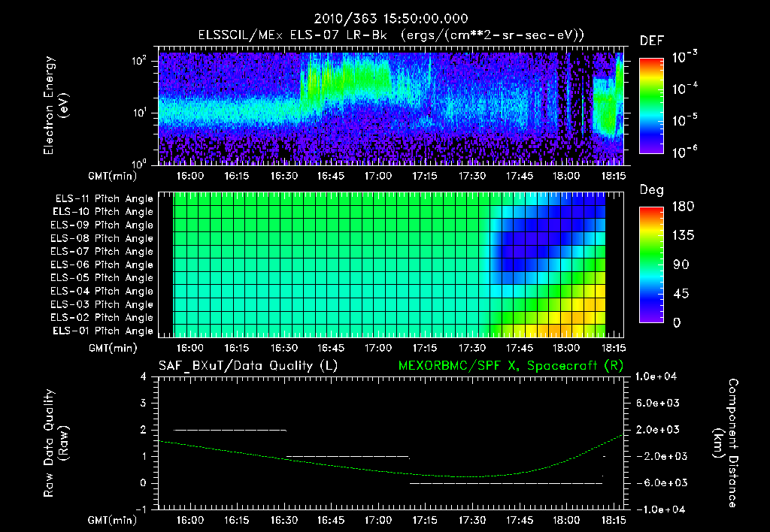Viewport: 770px width, 532px height.
Task: Click the white data quality line at level 2
Action: (230, 430)
